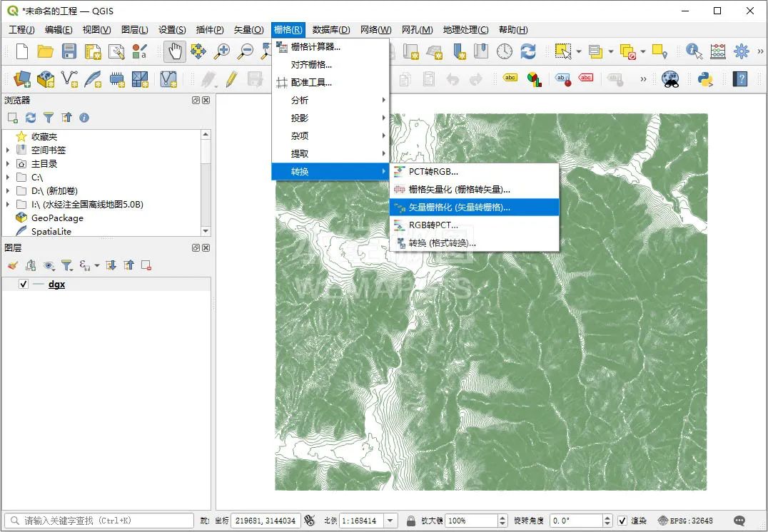The image size is (768, 532).
Task: Open the deselect features dropdown arrow
Action: (x=642, y=51)
